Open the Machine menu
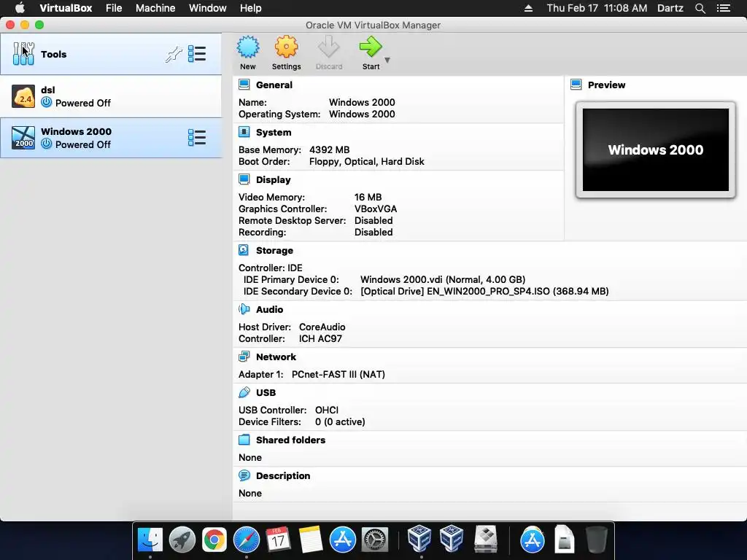This screenshot has width=747, height=560. [155, 8]
